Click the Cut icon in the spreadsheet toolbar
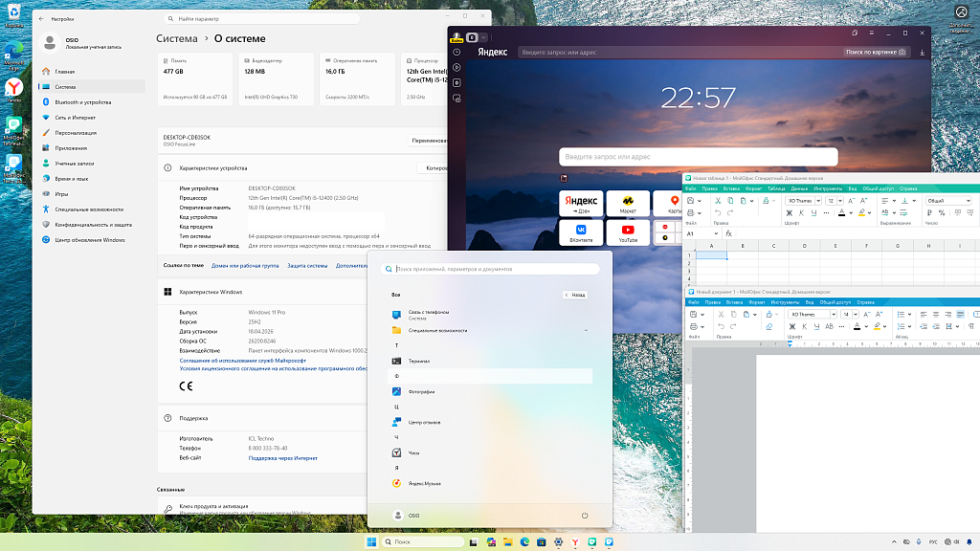This screenshot has width=980, height=551. tap(718, 201)
